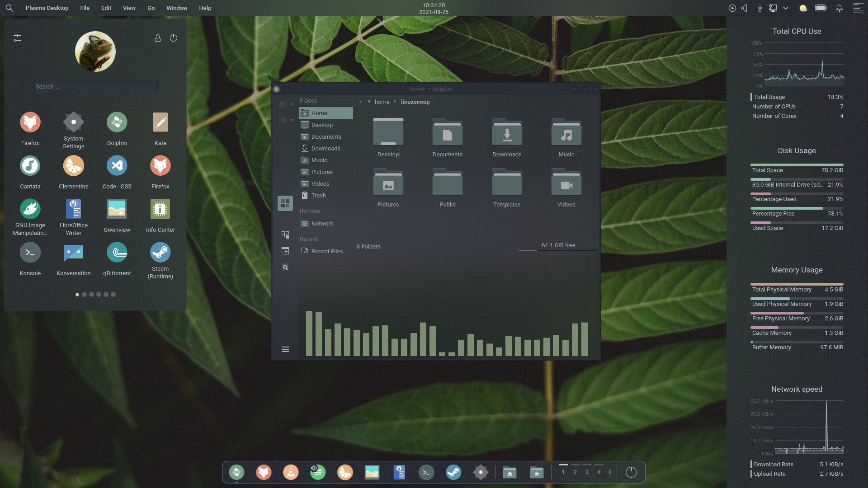The image size is (868, 488).
Task: Open the Go menu
Action: click(x=151, y=8)
